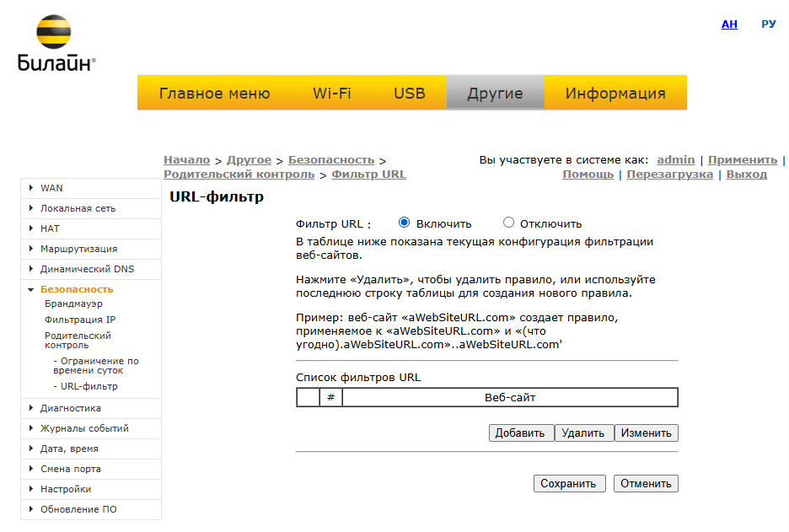Screen dimensions: 789x532
Task: Click the Отменить button
Action: point(646,483)
